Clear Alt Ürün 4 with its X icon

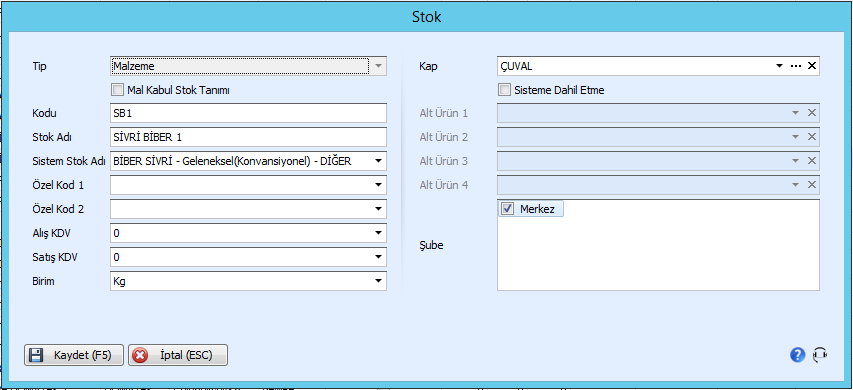click(811, 185)
